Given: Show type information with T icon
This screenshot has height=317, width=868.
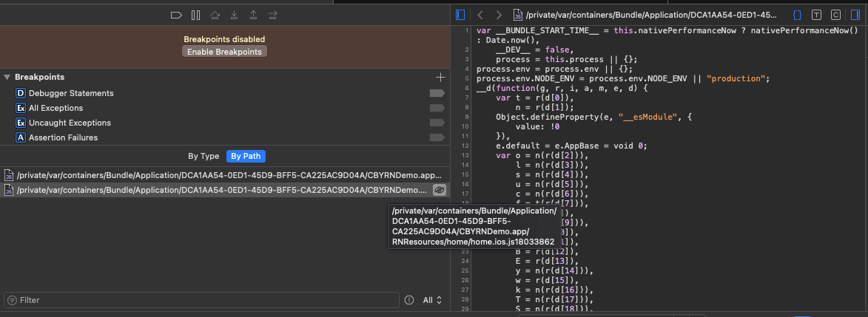Looking at the screenshot, I should pyautogui.click(x=816, y=15).
